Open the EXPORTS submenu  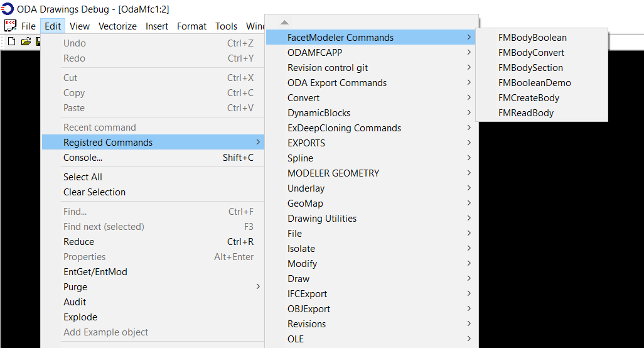370,143
